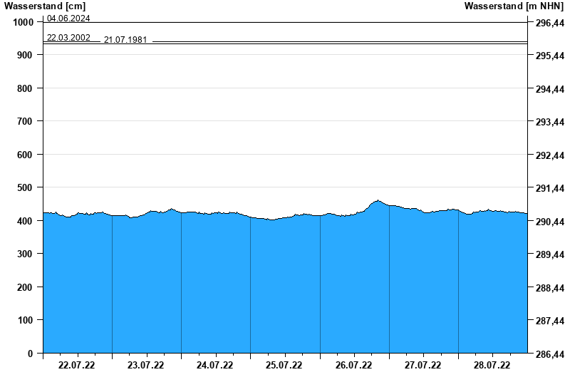The image size is (570, 392).
Task: Click the Wasserstand [cm] axis title
Action: pos(44,6)
